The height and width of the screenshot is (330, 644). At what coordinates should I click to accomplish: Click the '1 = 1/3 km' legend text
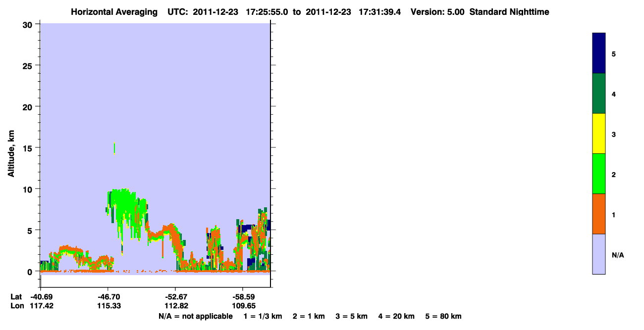263,316
